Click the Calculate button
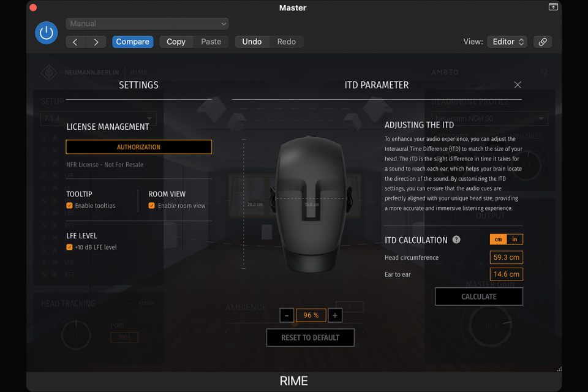This screenshot has width=588, height=392. [x=479, y=296]
